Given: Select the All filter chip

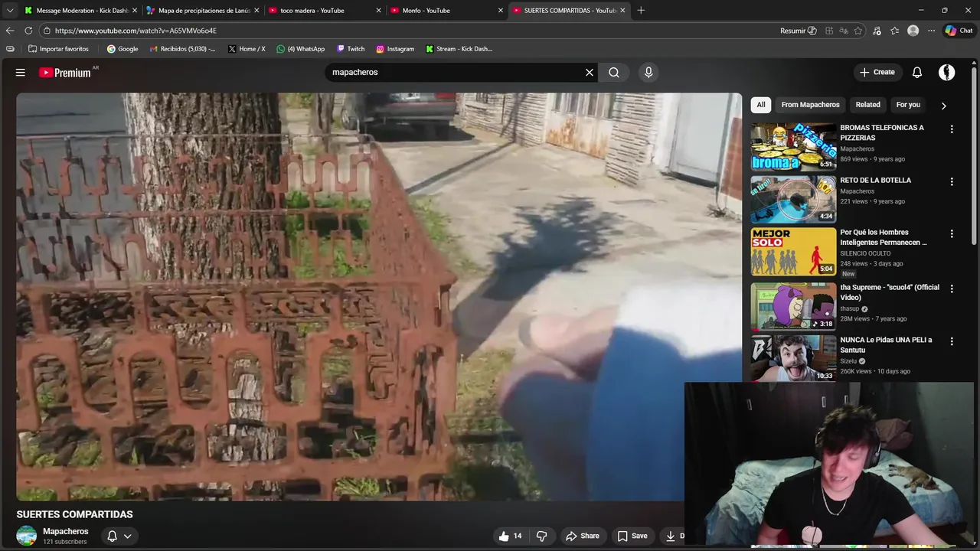Looking at the screenshot, I should click(x=761, y=105).
